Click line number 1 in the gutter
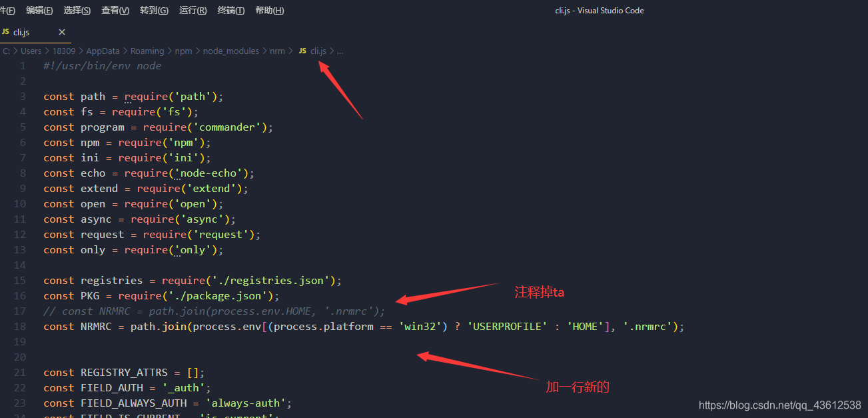Viewport: 868px width, 418px height. tap(23, 66)
